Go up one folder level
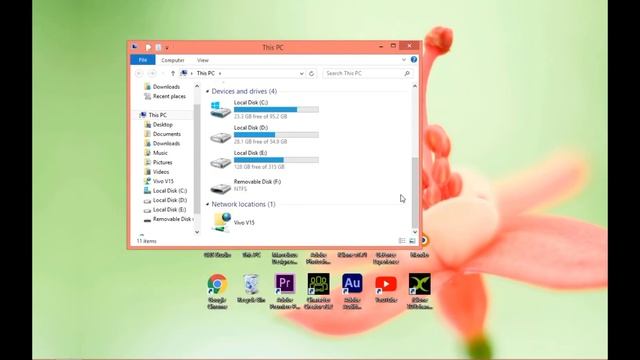This screenshot has height=360, width=640. pyautogui.click(x=173, y=73)
